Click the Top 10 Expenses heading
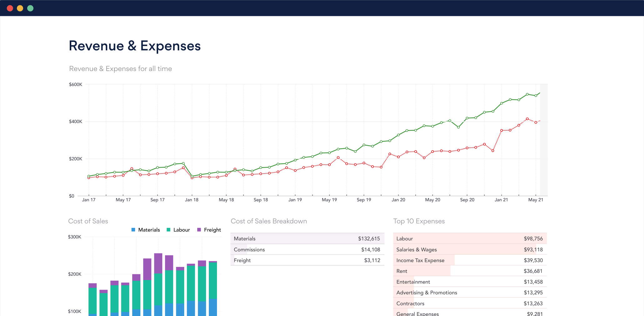 coord(419,221)
